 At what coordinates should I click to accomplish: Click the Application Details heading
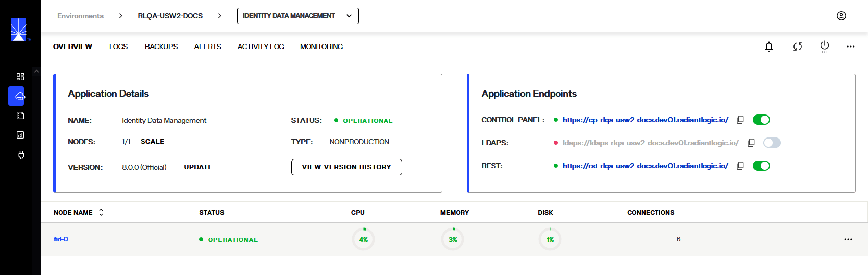(109, 94)
